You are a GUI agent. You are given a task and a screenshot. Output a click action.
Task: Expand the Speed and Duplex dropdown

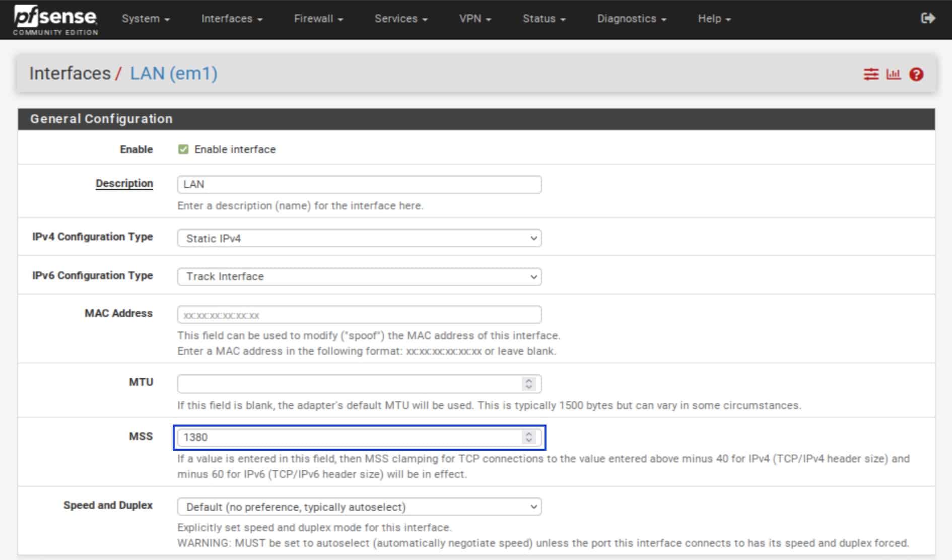[359, 507]
